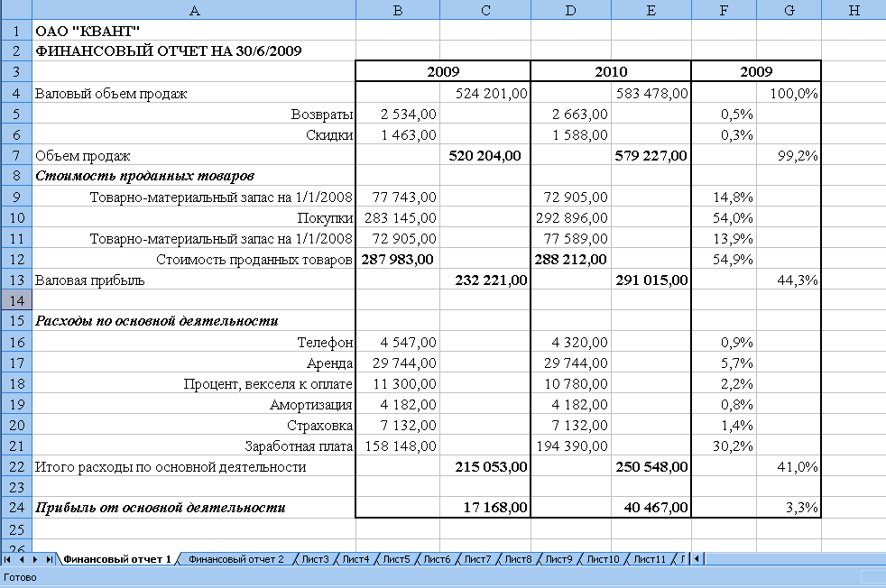Select the 583 478,00 cell
This screenshot has height=588, width=886.
coord(651,93)
